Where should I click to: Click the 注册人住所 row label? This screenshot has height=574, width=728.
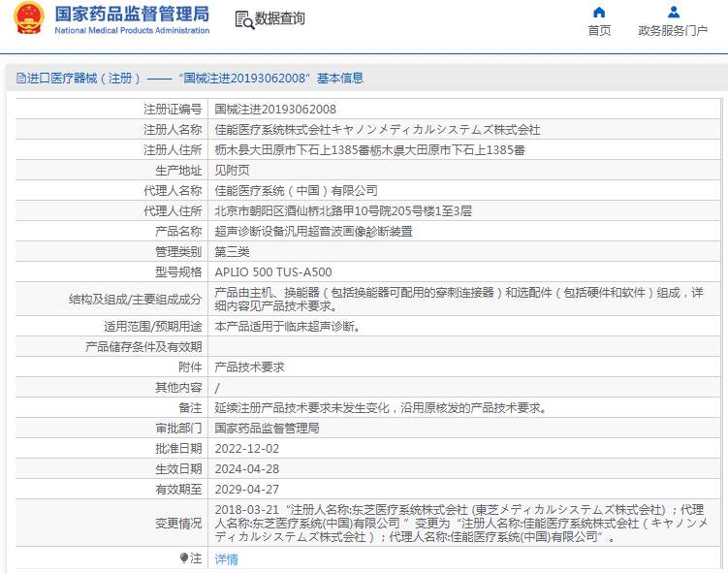pyautogui.click(x=173, y=150)
